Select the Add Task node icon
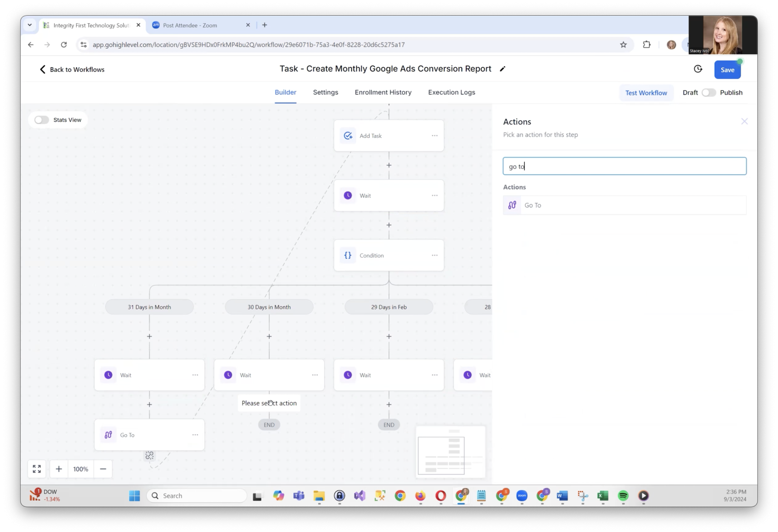The width and height of the screenshot is (778, 532). pos(348,135)
